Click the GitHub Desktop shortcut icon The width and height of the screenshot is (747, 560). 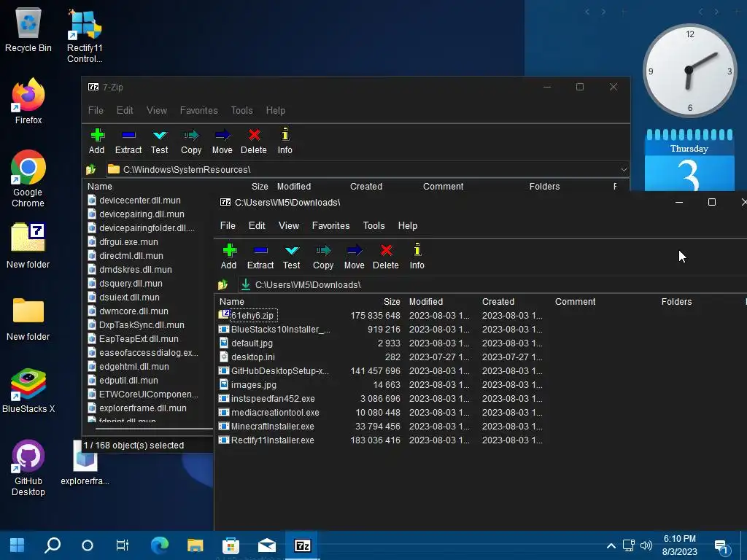[x=28, y=468]
